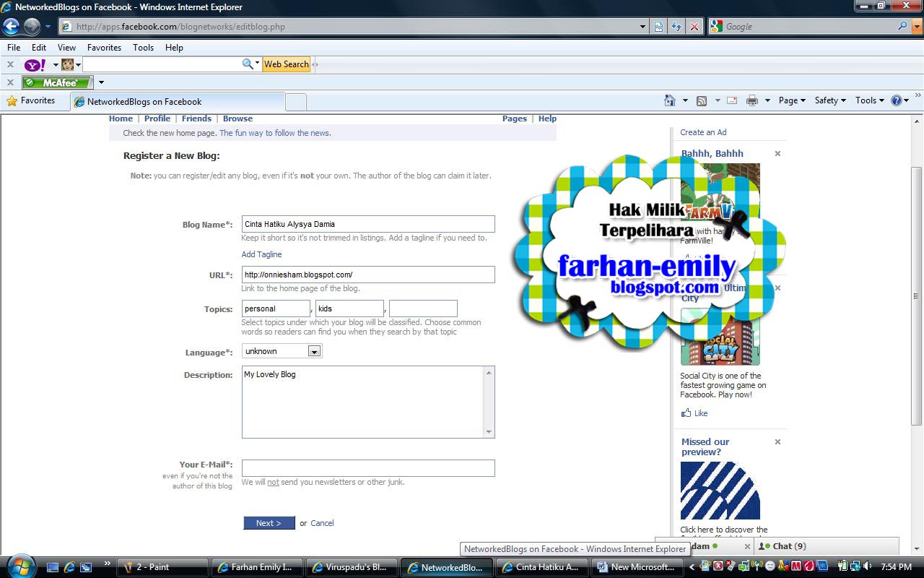924x578 pixels.
Task: Click the Yahoo toolbar search magnifier icon
Action: (248, 64)
